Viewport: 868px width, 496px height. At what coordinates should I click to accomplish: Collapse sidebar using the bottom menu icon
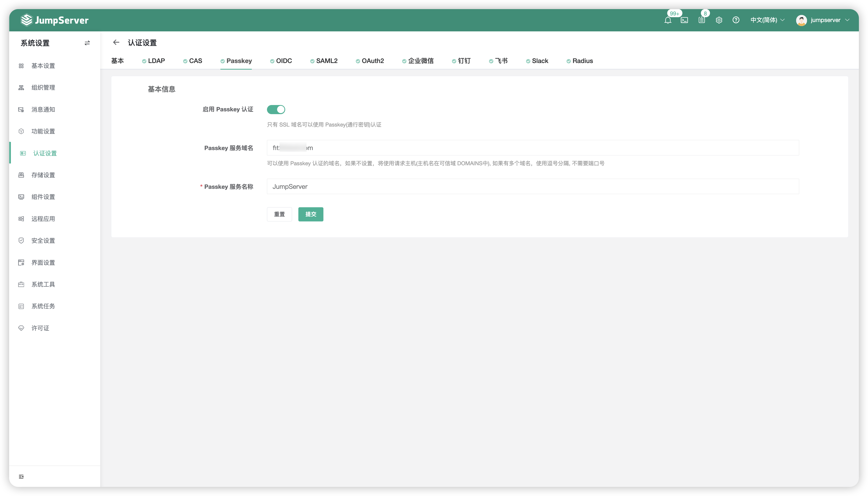[x=21, y=477]
